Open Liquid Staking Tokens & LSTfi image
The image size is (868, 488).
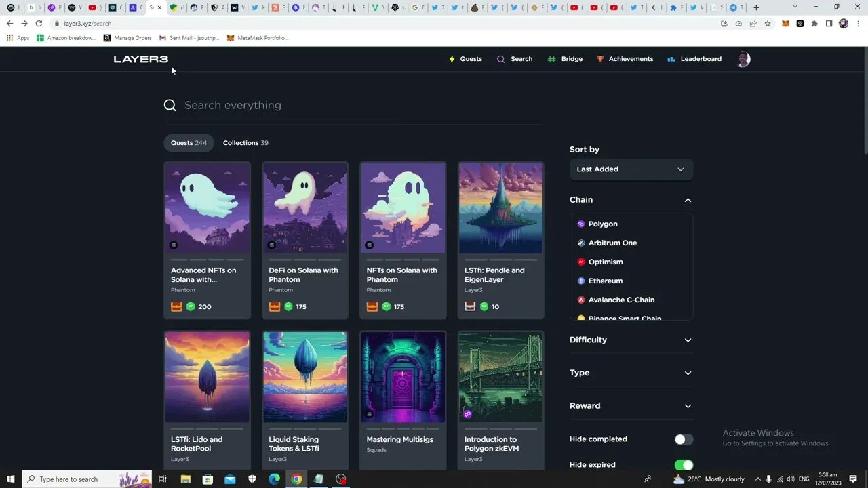305,377
